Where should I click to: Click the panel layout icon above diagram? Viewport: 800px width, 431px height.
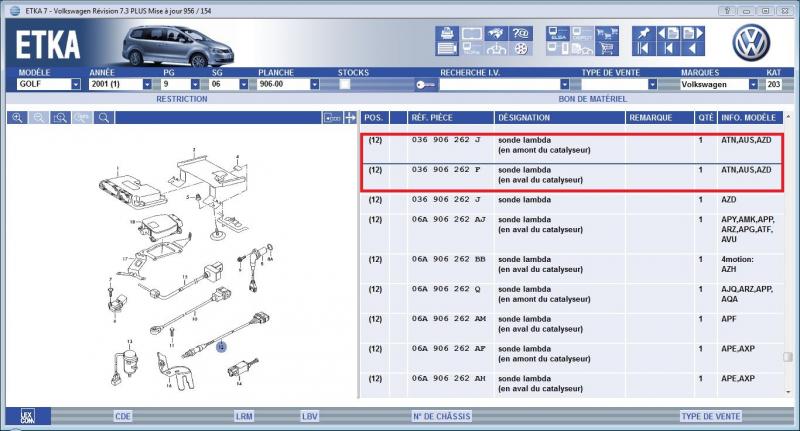point(332,118)
